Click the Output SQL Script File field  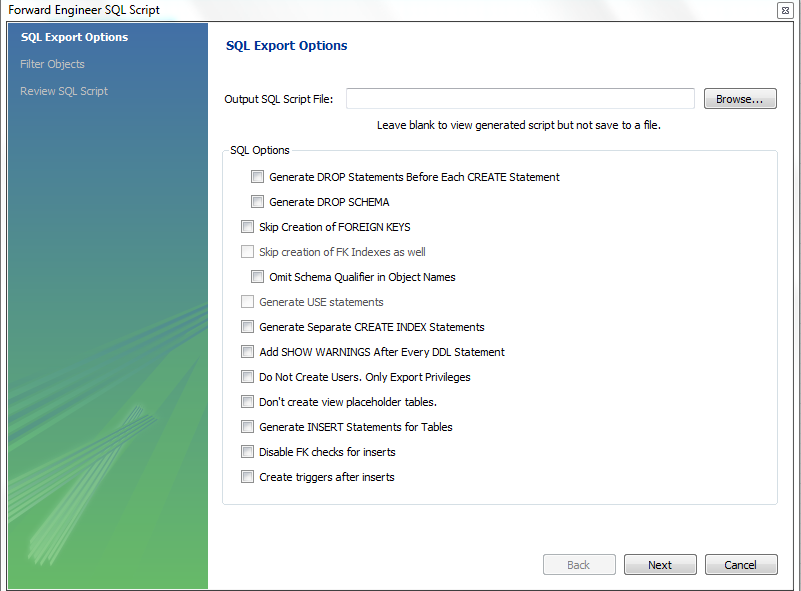pos(520,98)
